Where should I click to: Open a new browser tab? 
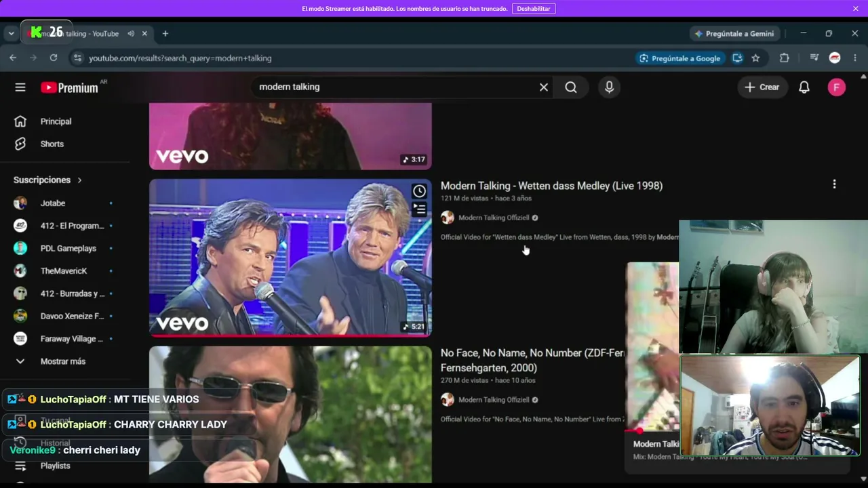(x=165, y=33)
